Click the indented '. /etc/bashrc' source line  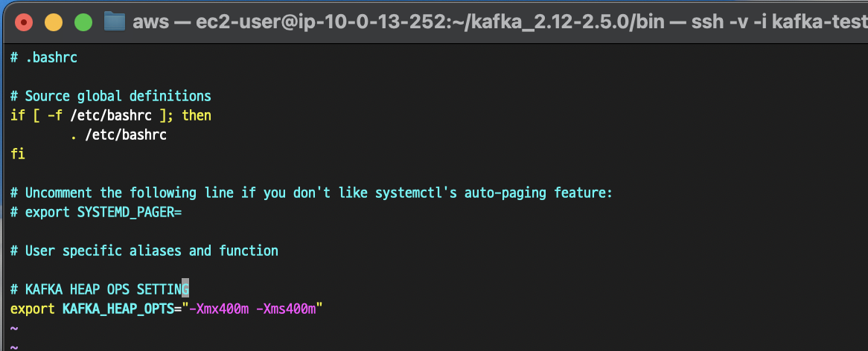pyautogui.click(x=118, y=135)
